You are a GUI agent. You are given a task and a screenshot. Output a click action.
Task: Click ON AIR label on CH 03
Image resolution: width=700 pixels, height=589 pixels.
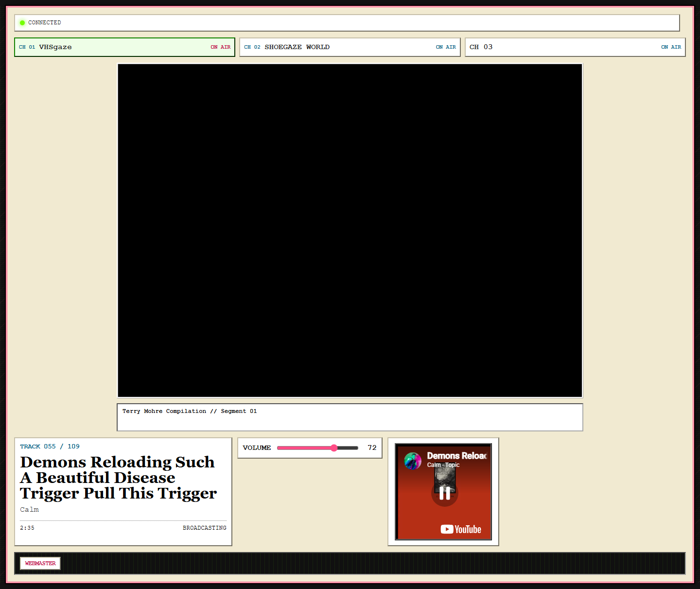[x=671, y=47]
